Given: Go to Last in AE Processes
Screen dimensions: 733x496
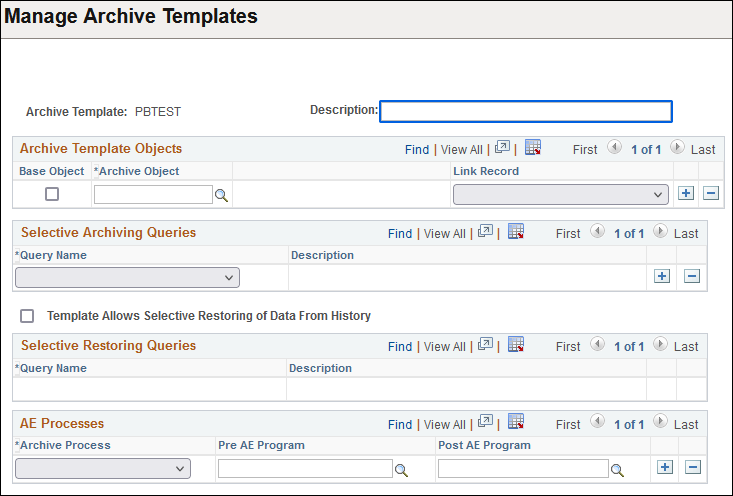Looking at the screenshot, I should (x=686, y=424).
